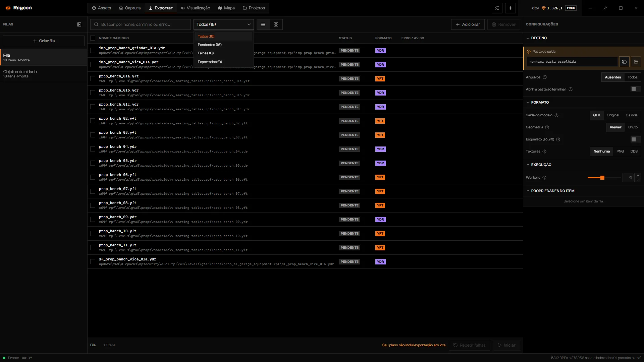Check the prop_bench_05.ydr row checkbox

pyautogui.click(x=93, y=163)
